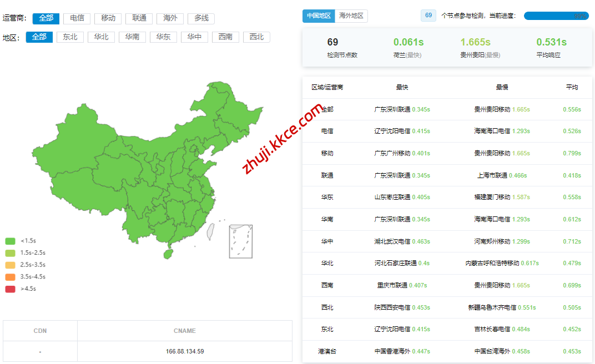The image size is (595, 364).
Task: Select the 移动 carrier filter
Action: tap(108, 18)
